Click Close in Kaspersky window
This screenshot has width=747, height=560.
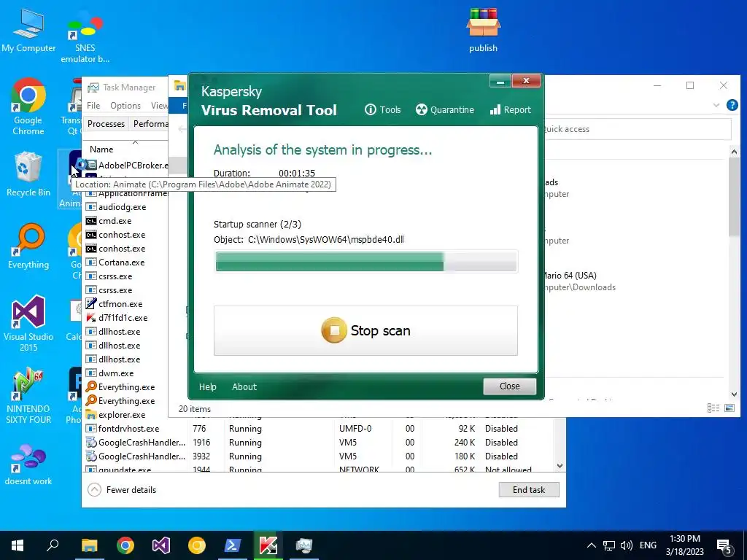[509, 386]
